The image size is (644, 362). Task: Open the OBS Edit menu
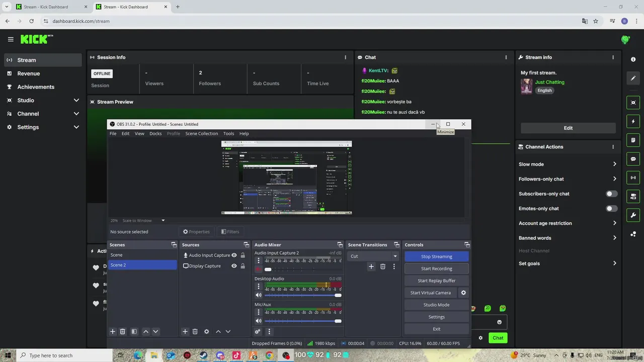(x=125, y=133)
